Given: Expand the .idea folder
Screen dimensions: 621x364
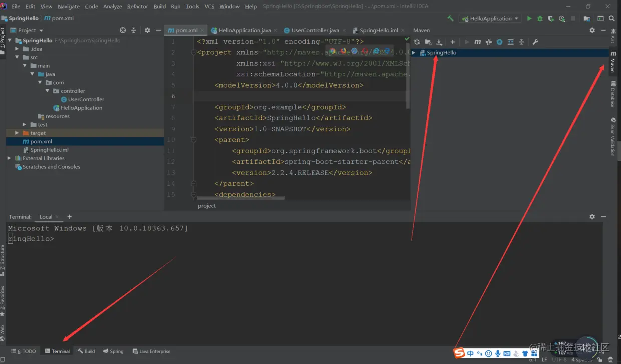Looking at the screenshot, I should pyautogui.click(x=17, y=49).
